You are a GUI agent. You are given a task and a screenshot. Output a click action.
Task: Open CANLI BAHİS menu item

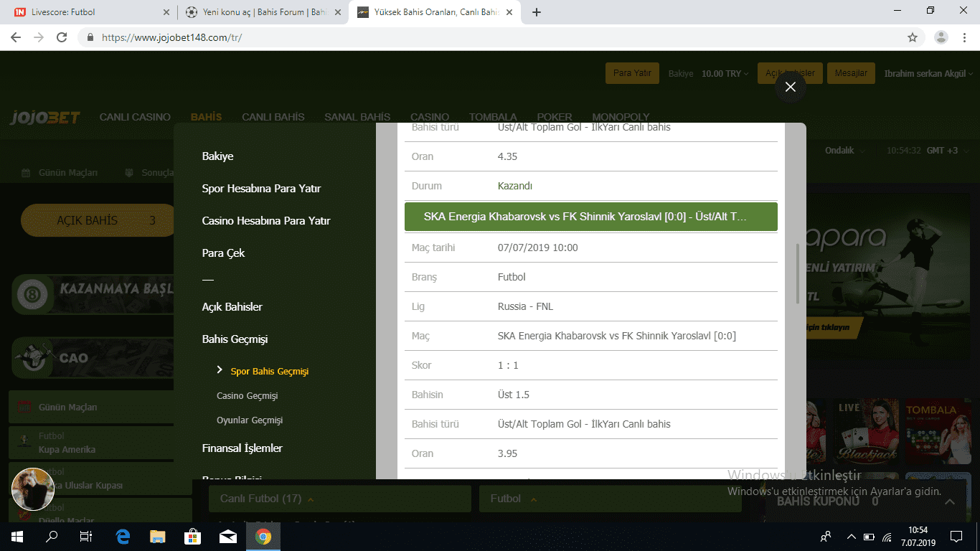coord(273,117)
